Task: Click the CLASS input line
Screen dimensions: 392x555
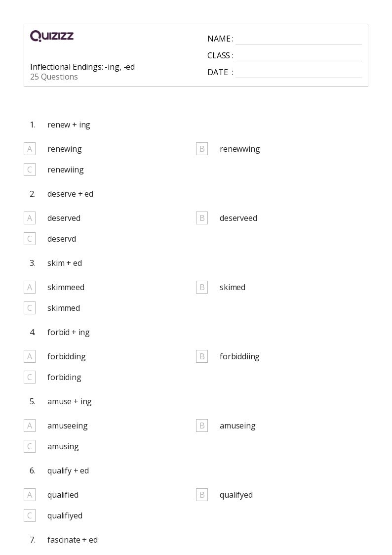Action: 298,56
